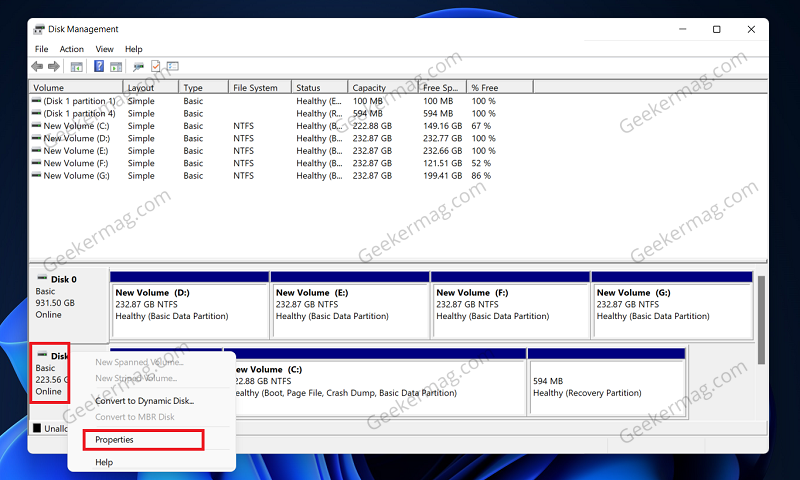Open the Action menu
The width and height of the screenshot is (800, 480).
71,49
